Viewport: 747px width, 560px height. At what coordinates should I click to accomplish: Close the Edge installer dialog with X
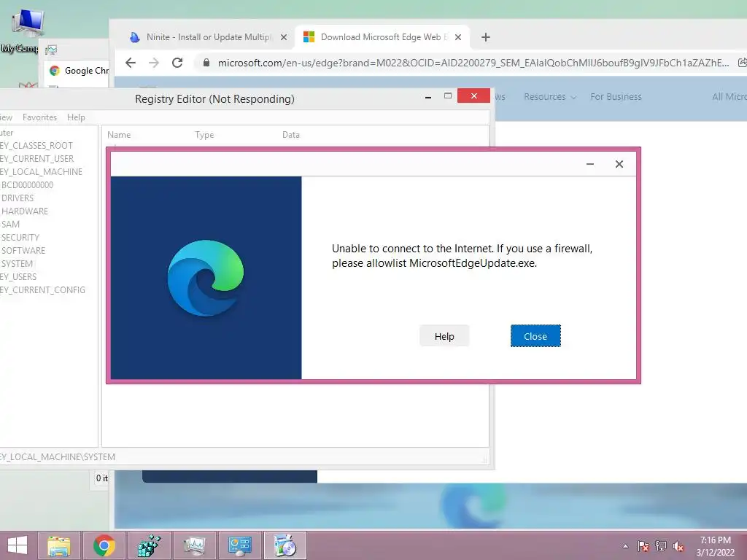tap(619, 164)
